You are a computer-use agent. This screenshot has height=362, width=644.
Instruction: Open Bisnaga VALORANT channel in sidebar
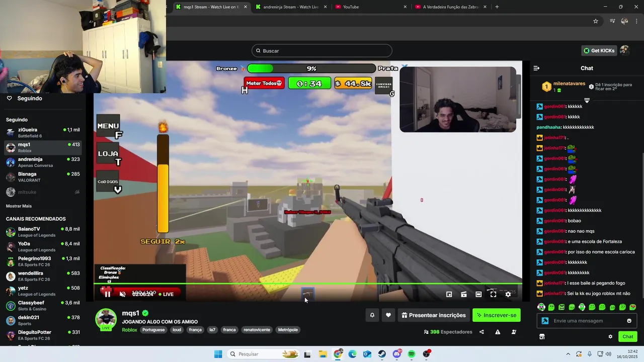pyautogui.click(x=43, y=177)
